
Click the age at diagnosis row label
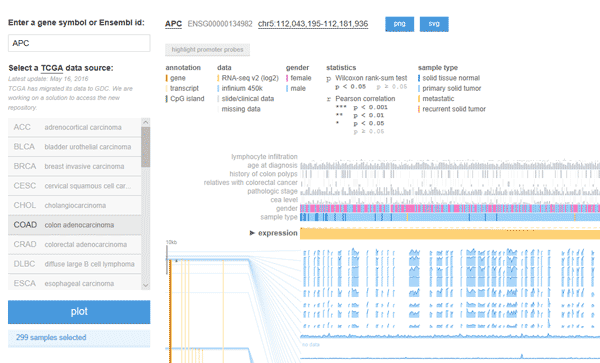272,165
